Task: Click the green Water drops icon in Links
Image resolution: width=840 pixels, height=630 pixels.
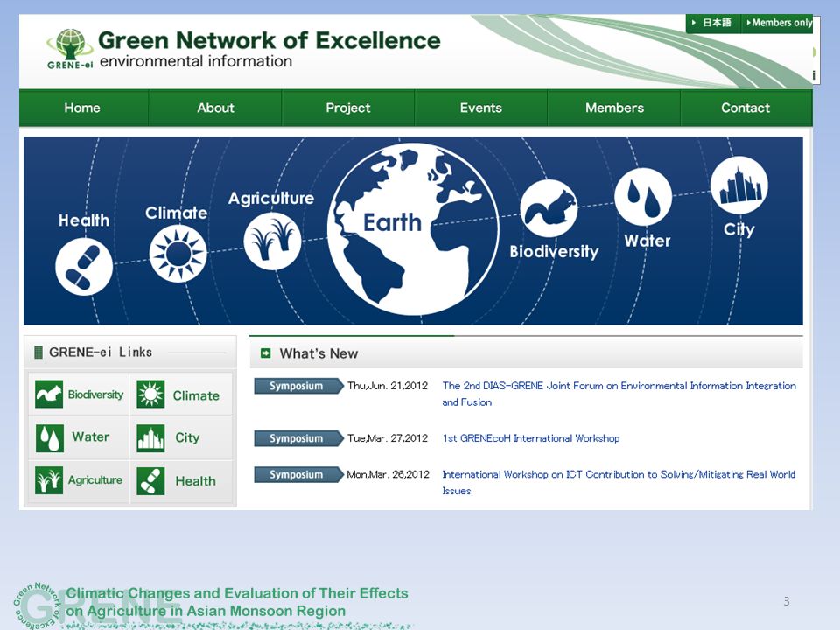Action: 49,438
